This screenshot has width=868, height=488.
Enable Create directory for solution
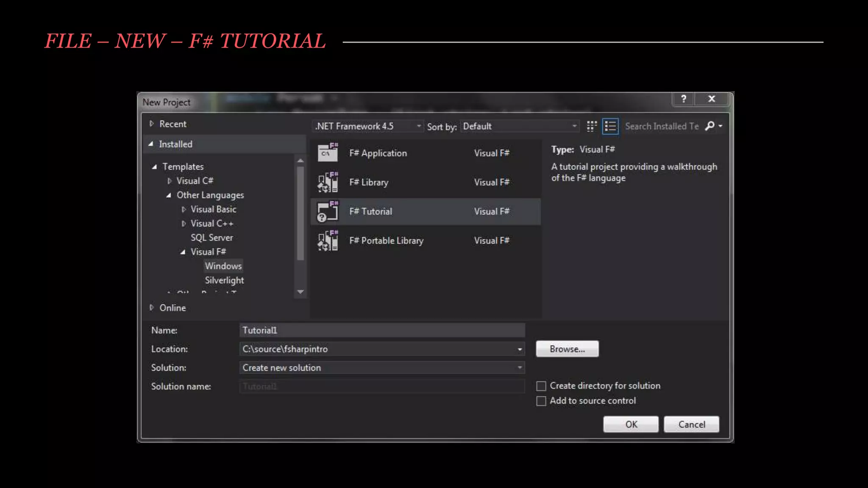click(541, 386)
